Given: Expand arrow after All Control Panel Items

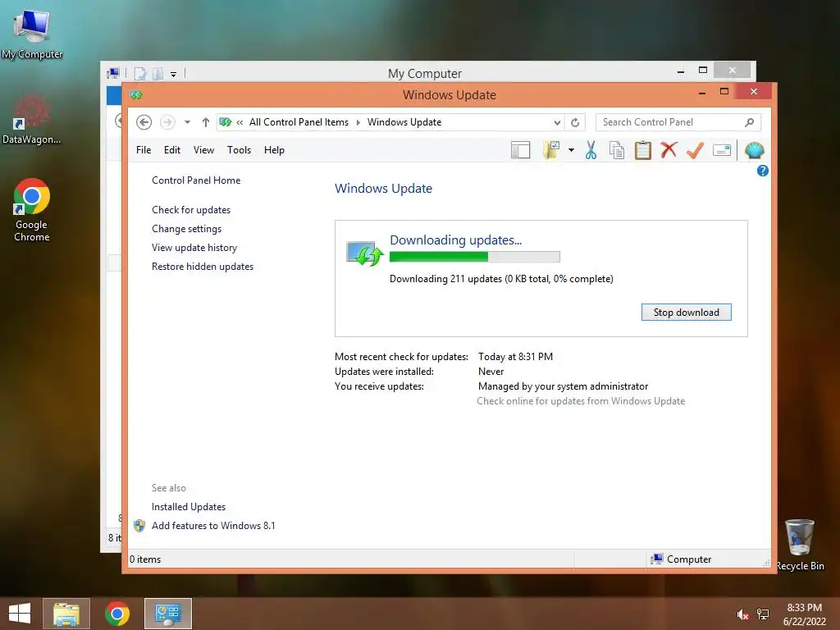Looking at the screenshot, I should click(x=358, y=122).
